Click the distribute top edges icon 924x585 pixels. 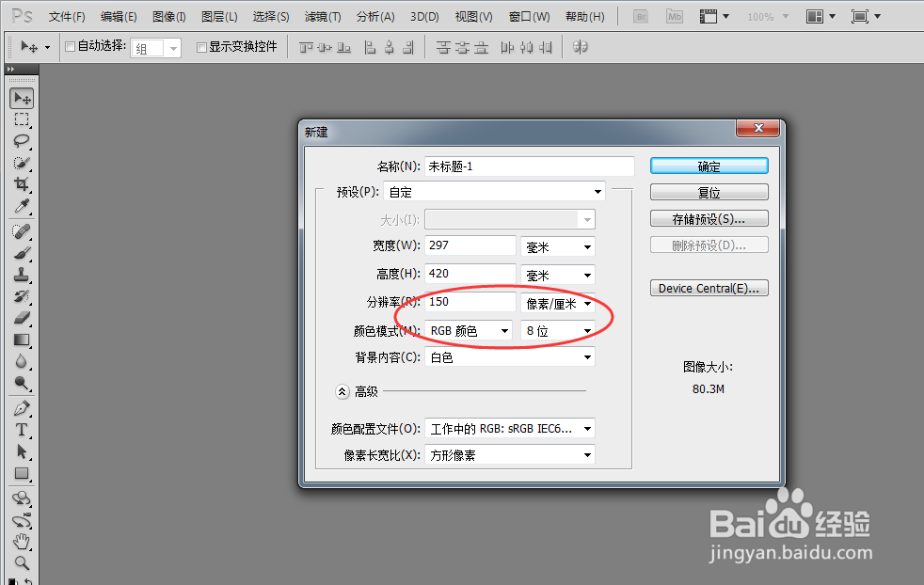tap(443, 48)
